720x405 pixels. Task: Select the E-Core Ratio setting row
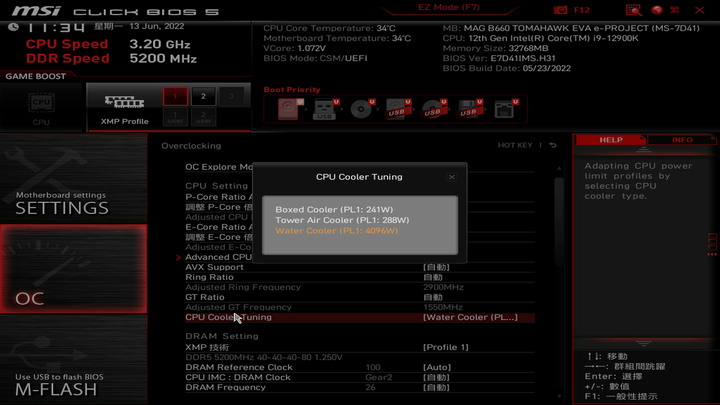[x=219, y=227]
